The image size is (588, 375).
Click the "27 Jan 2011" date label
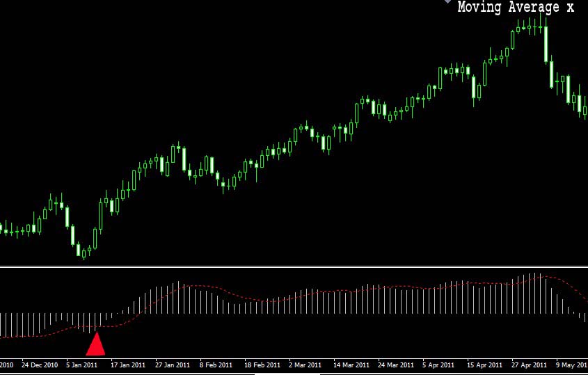tap(173, 365)
